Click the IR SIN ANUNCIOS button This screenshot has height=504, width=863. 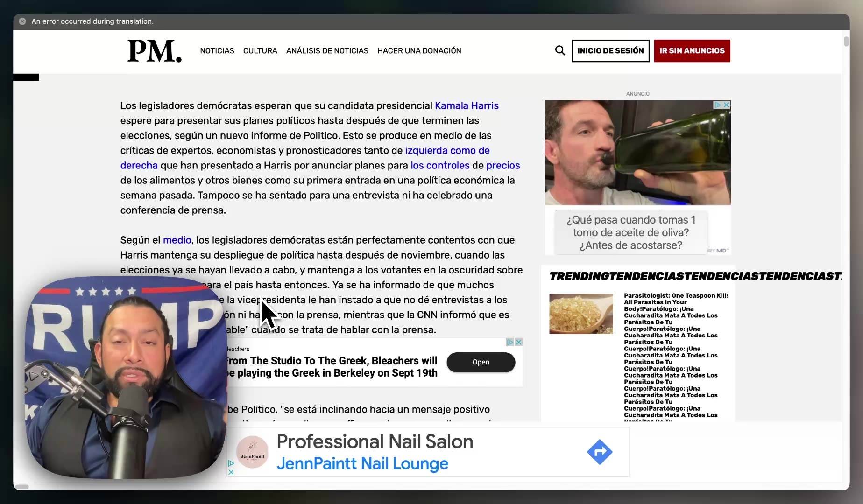pos(692,51)
